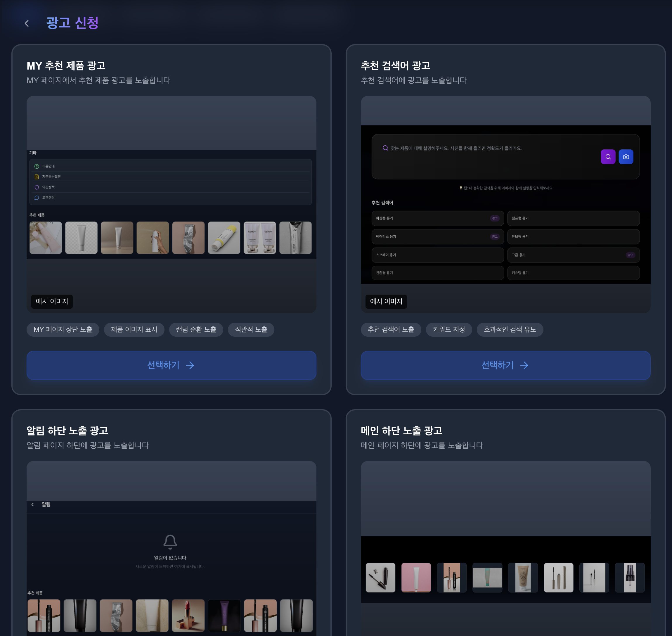Click the blue camera icon button

click(626, 157)
